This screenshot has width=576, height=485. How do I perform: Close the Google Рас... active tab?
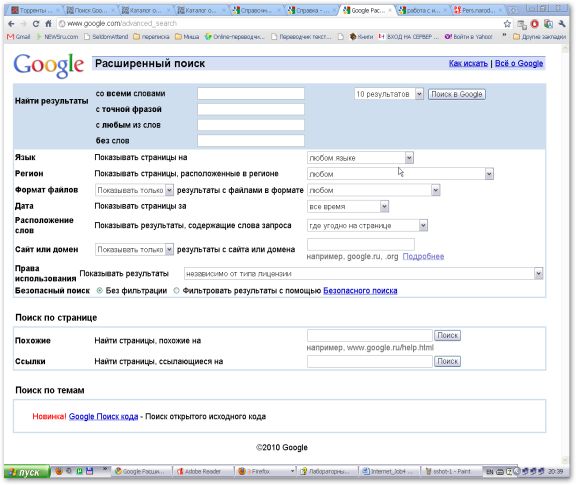390,11
